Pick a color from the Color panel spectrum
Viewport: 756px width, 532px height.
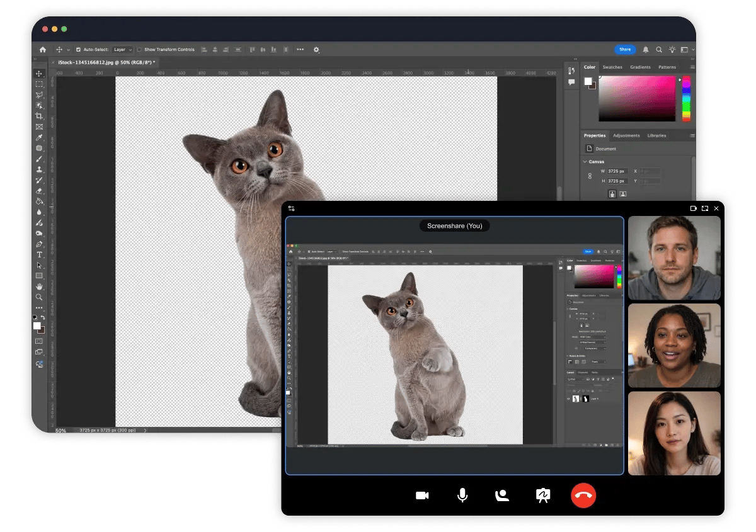click(636, 99)
